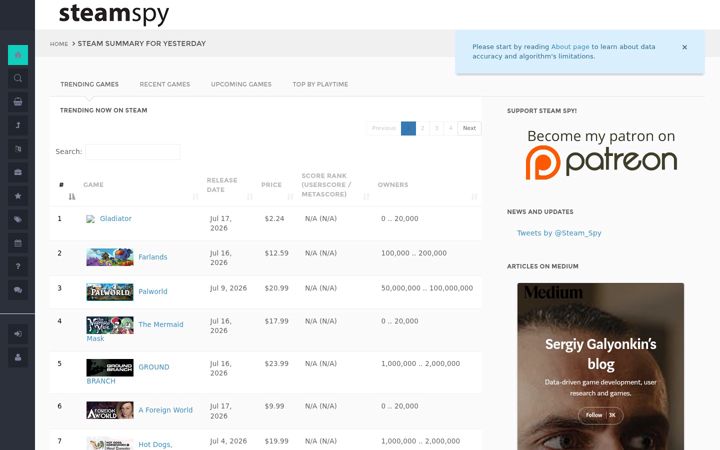This screenshot has width=720, height=450.
Task: Open the Farlands game link
Action: [x=153, y=257]
